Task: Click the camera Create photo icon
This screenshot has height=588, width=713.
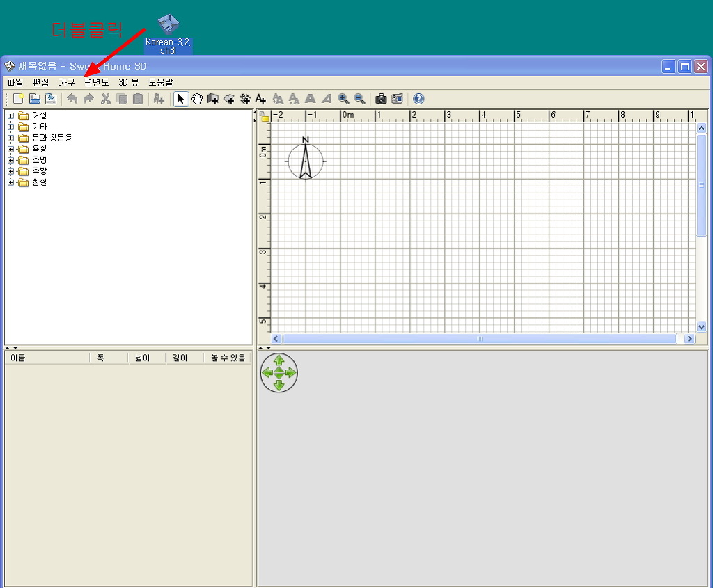Action: click(x=381, y=99)
